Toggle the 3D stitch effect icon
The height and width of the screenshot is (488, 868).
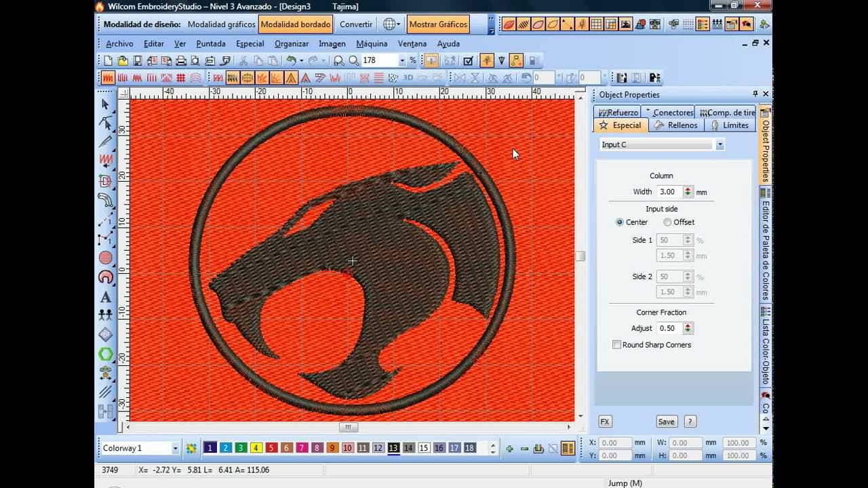click(x=408, y=78)
